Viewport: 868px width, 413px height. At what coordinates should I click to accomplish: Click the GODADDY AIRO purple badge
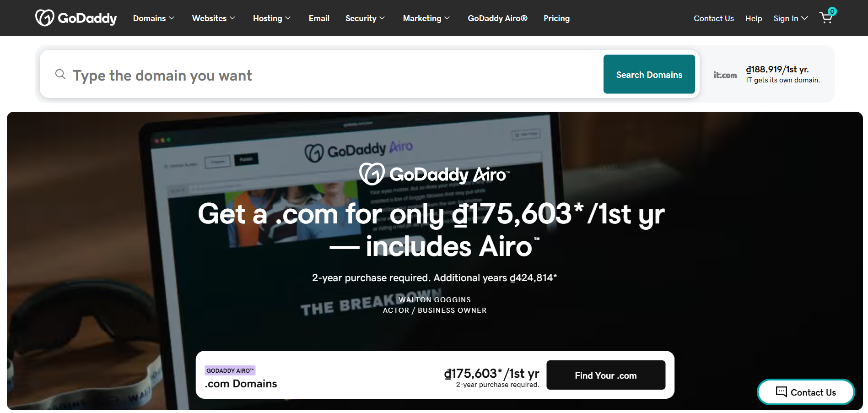click(x=230, y=370)
